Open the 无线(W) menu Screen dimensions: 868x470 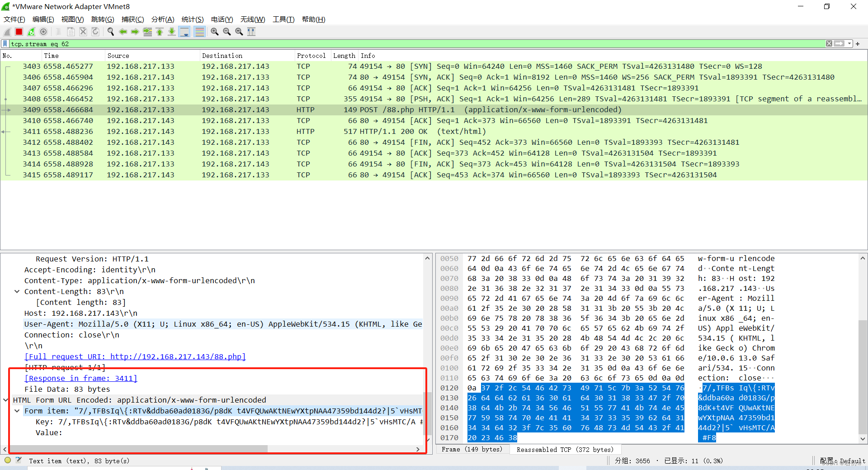[253, 19]
